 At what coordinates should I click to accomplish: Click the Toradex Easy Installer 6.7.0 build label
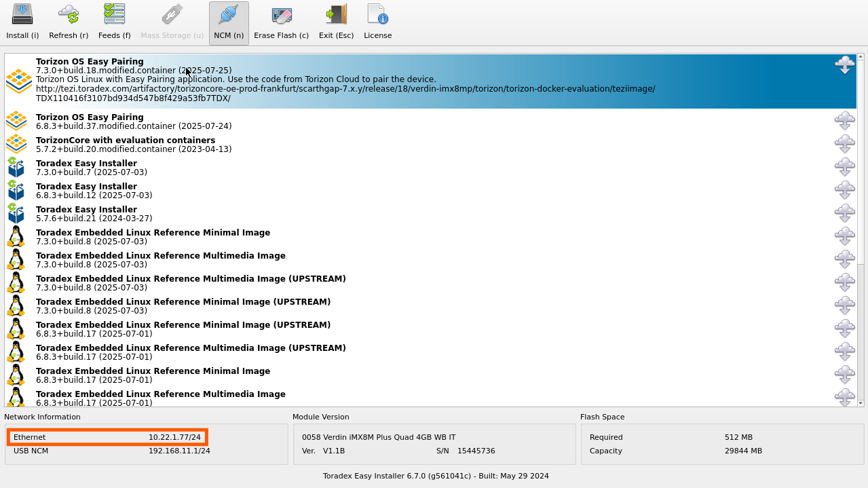pyautogui.click(x=436, y=476)
